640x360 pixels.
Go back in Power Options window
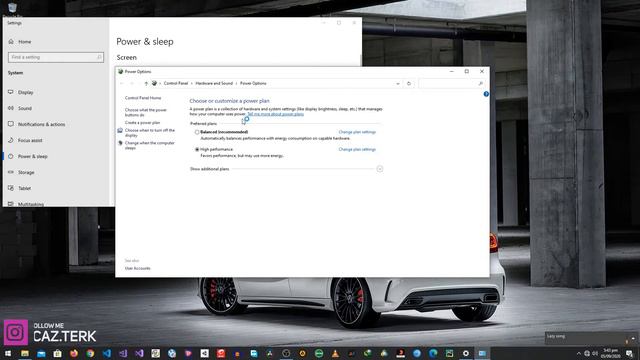point(122,83)
